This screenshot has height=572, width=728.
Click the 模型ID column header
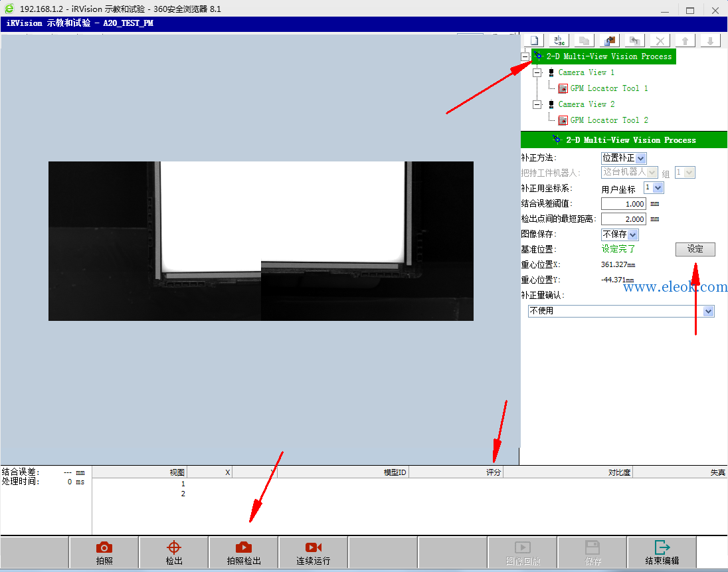point(343,472)
